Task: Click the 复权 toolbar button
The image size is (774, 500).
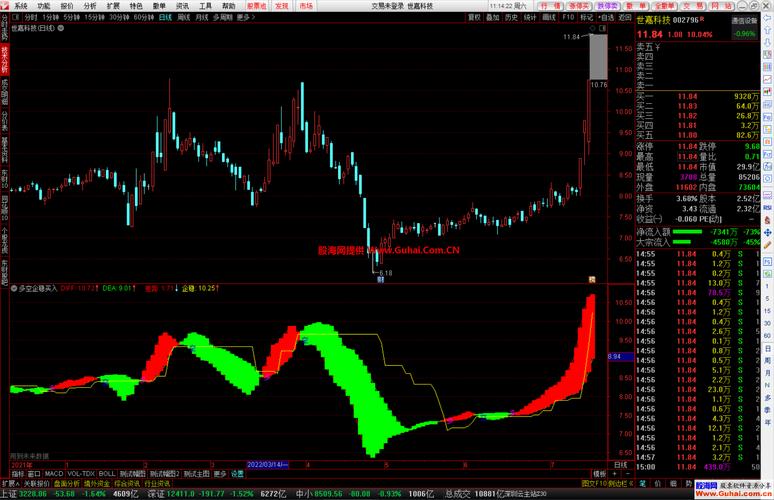Action: click(x=474, y=17)
